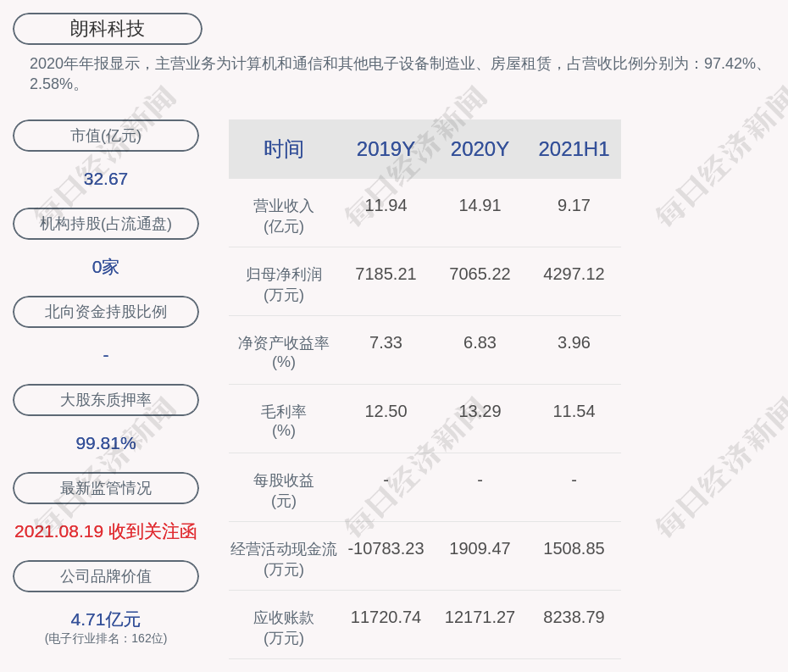The image size is (788, 672).
Task: Select cash flow value 1909.47
Action: coord(480,548)
